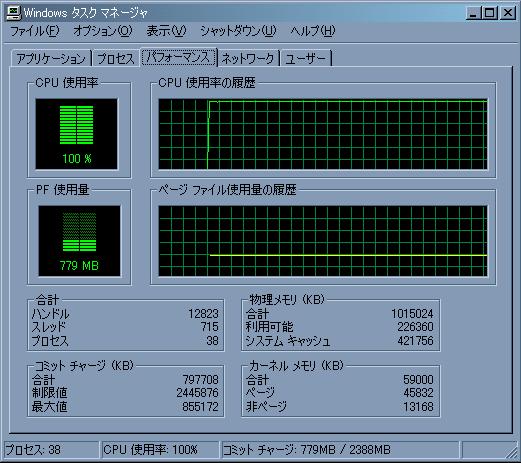Image resolution: width=521 pixels, height=463 pixels.
Task: Click kernel memory total 59000
Action: click(418, 380)
